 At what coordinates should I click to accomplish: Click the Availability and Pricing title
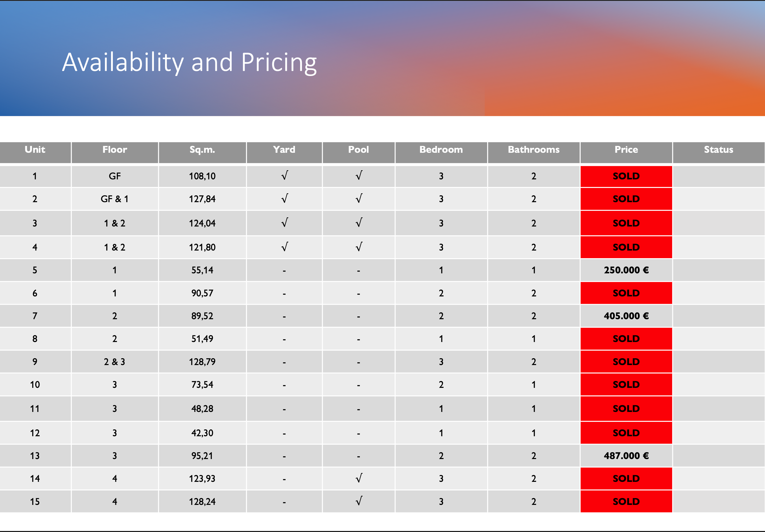pos(189,62)
